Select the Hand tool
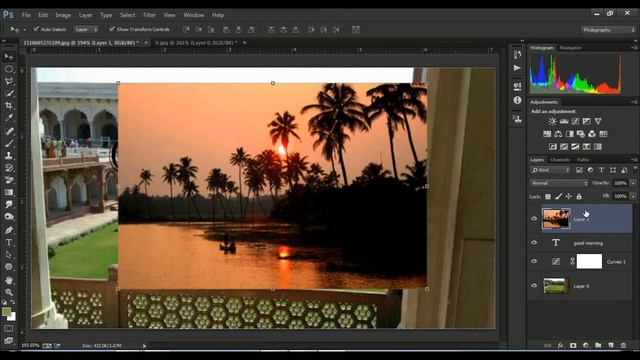 pos(9,280)
